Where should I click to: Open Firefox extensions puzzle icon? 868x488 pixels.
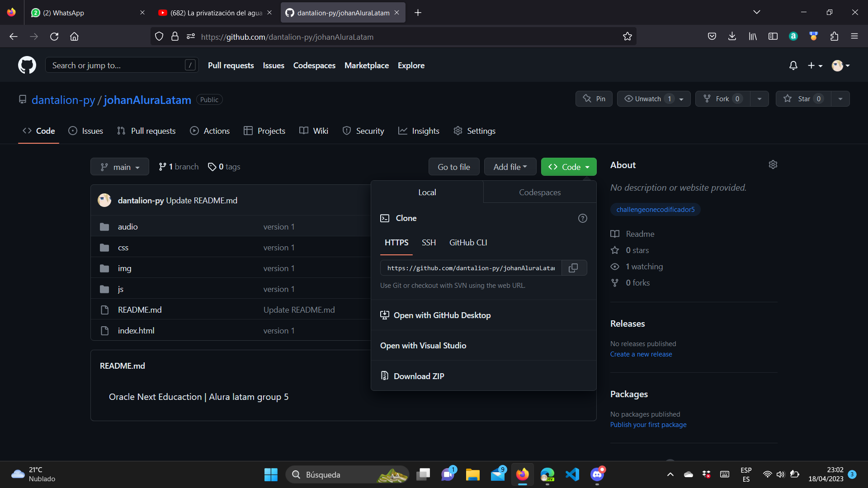pyautogui.click(x=834, y=37)
